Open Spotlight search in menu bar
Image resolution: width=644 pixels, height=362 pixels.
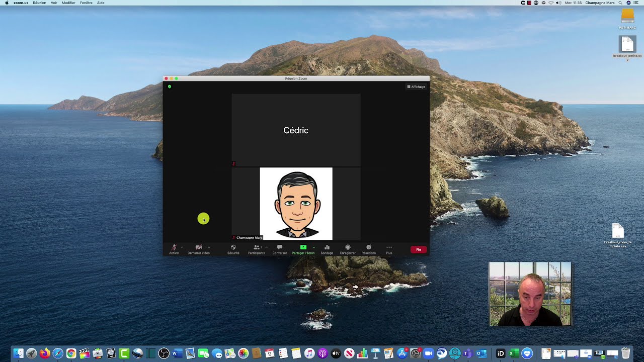(620, 3)
